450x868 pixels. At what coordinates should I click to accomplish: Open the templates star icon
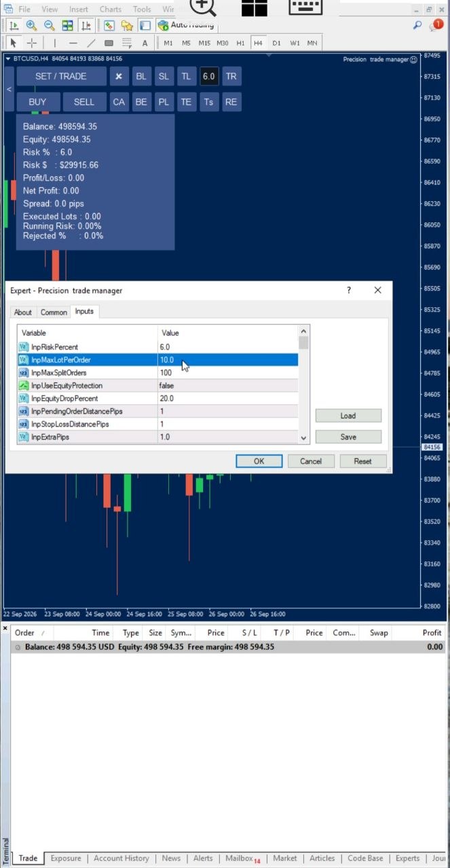pos(127,25)
